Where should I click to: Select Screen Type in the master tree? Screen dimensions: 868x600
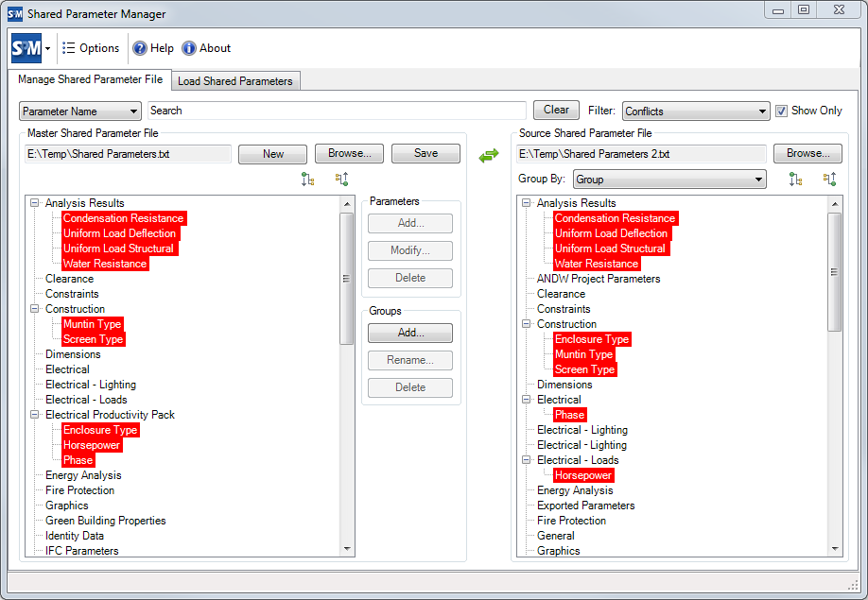[93, 339]
